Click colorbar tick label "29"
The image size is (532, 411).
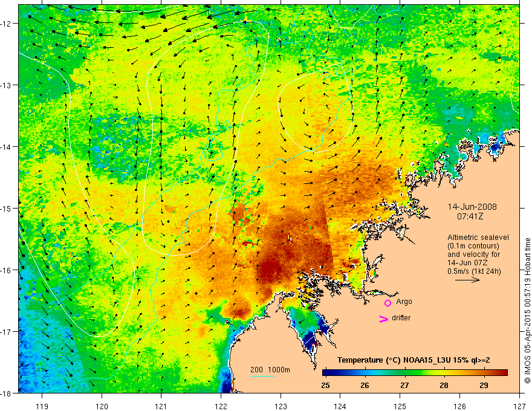click(484, 385)
